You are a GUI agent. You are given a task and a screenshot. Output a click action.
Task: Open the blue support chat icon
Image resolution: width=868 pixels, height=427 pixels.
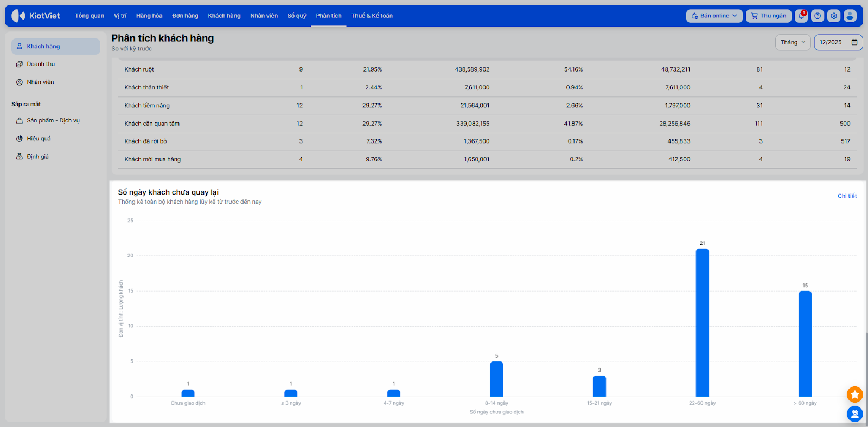point(854,414)
